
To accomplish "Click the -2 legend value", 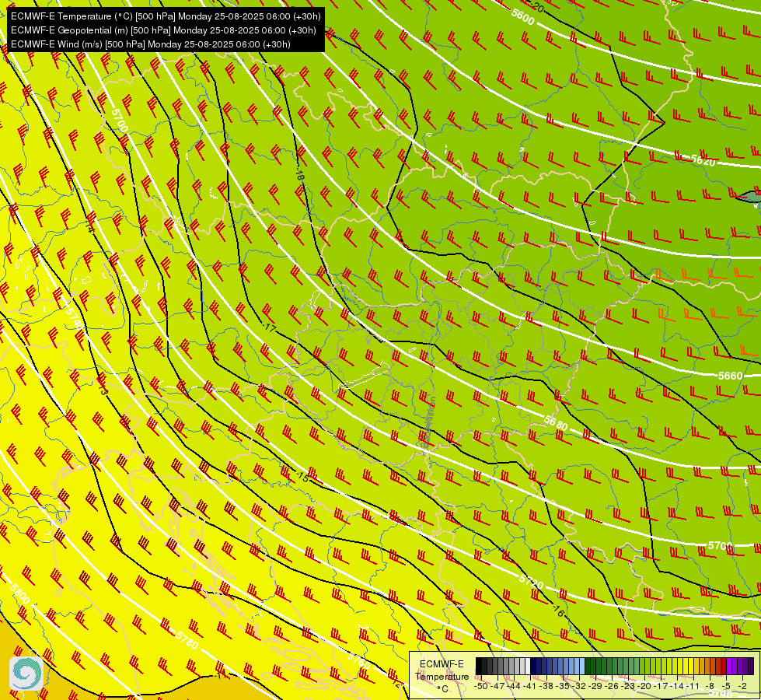I will pyautogui.click(x=742, y=686).
